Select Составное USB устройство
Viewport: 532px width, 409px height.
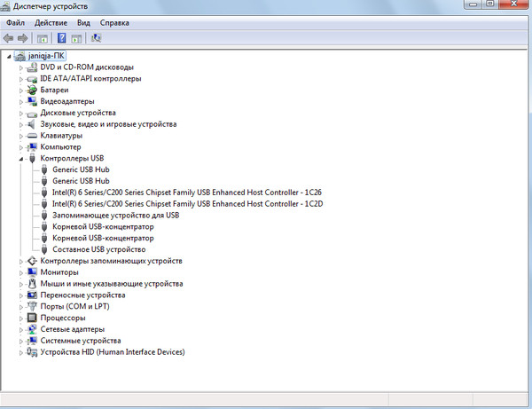(x=98, y=249)
